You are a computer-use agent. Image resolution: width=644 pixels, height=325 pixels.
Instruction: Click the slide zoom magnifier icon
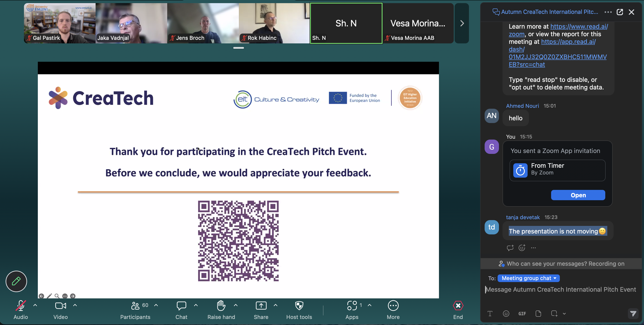[57, 296]
